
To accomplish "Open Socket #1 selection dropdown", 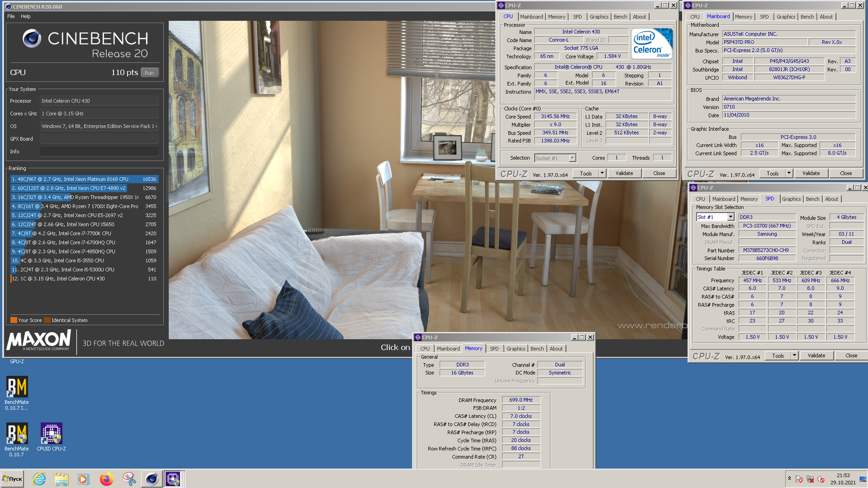I will click(572, 158).
